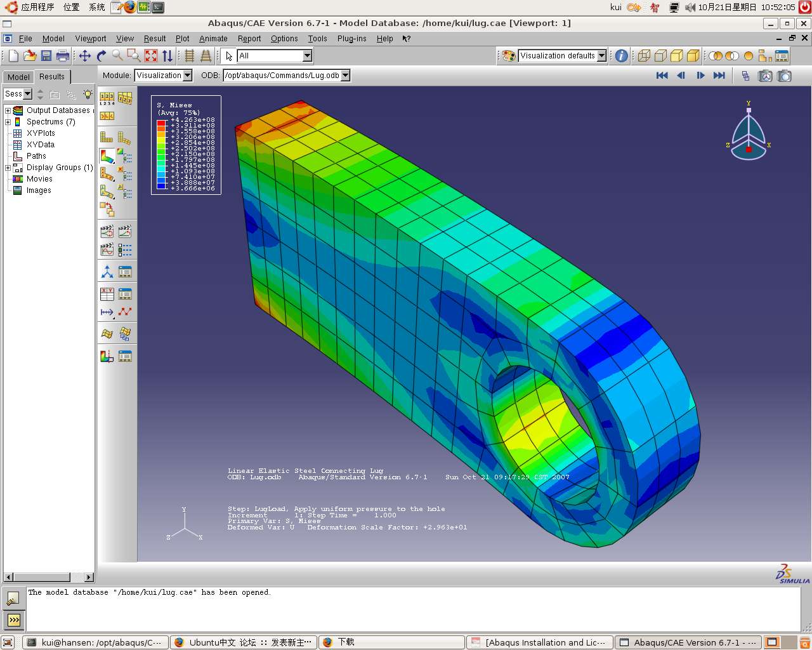Open XY Curve Options zigzag icon
The height and width of the screenshot is (650, 812).
tap(125, 312)
